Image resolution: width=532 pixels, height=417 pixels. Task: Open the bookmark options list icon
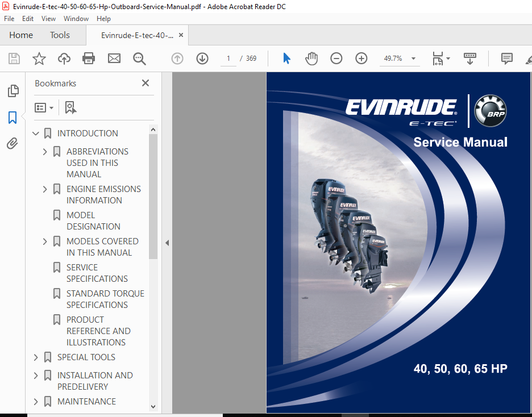(x=44, y=108)
